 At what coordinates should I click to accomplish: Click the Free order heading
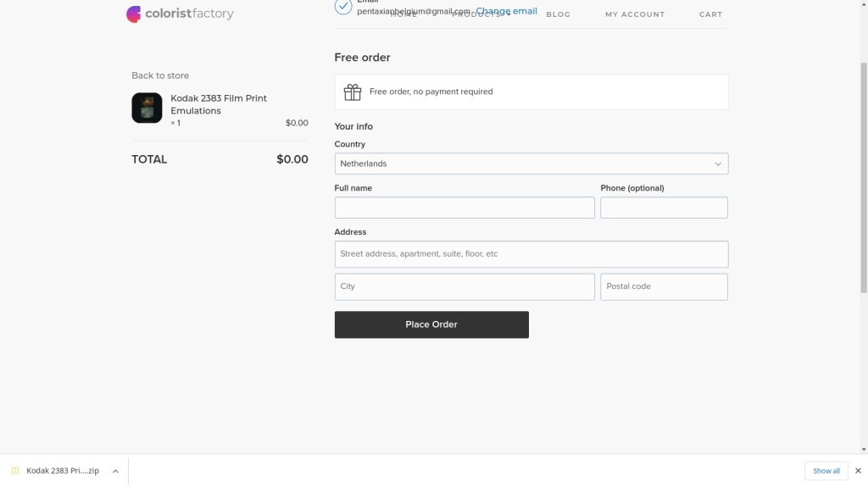point(362,58)
